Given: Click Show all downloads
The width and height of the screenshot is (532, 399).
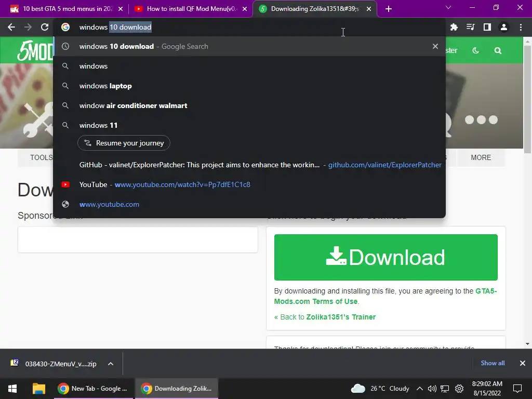Looking at the screenshot, I should tap(493, 363).
